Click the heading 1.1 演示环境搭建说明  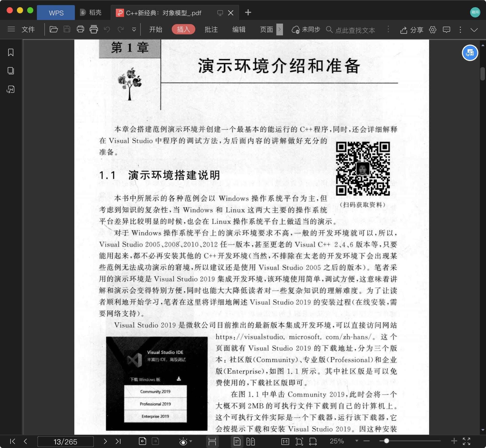click(x=159, y=175)
